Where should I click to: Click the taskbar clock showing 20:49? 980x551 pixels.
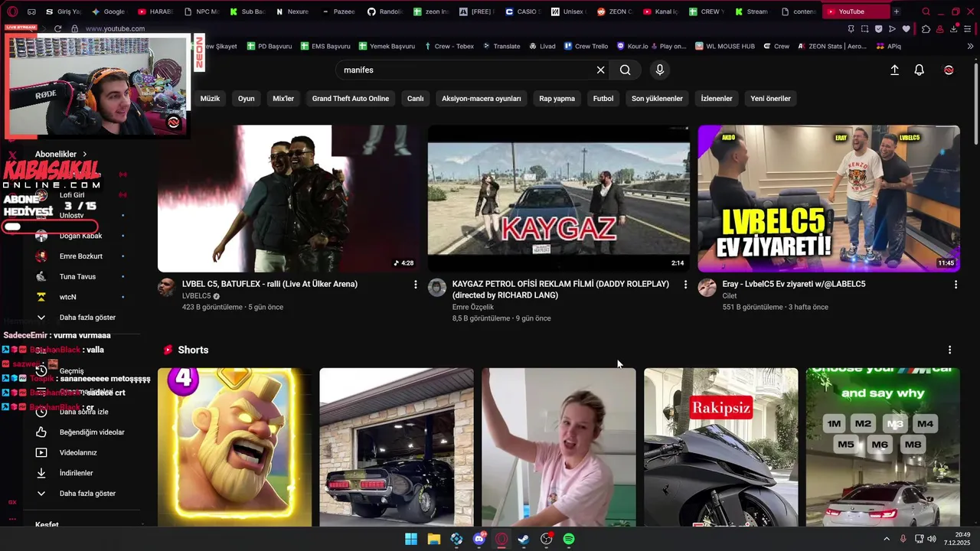pos(957,539)
